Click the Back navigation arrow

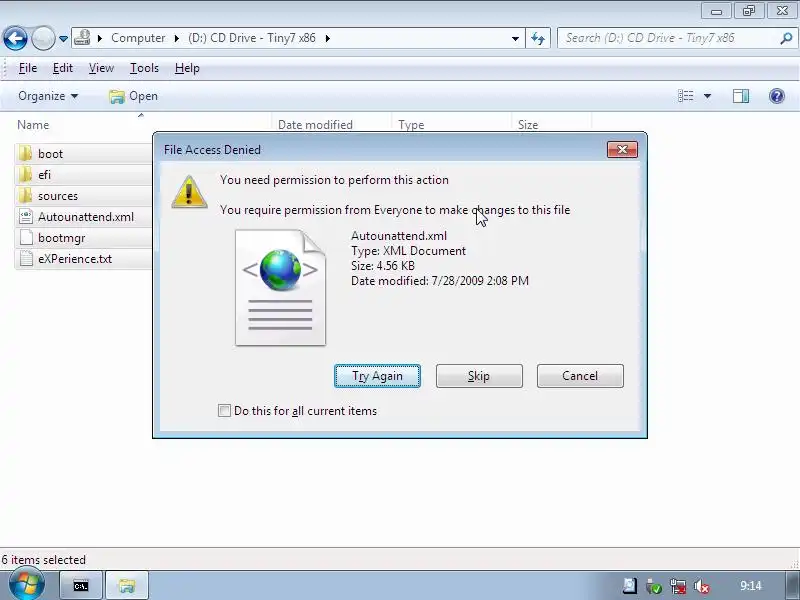tap(15, 38)
